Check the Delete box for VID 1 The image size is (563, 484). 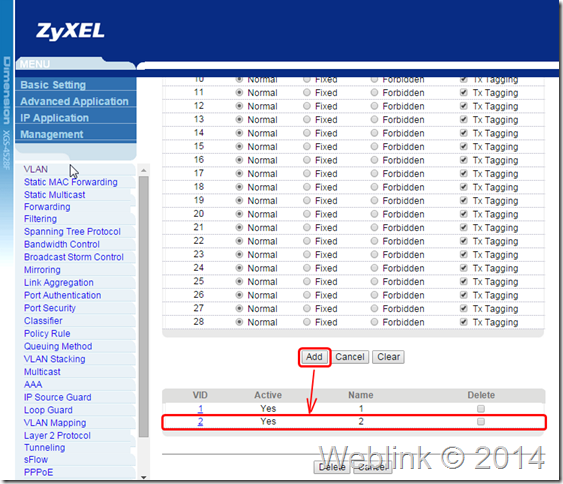(x=481, y=409)
